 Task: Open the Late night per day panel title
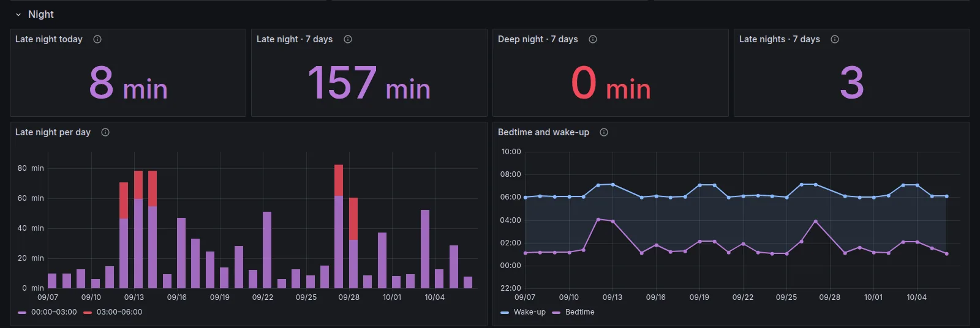[x=53, y=132]
